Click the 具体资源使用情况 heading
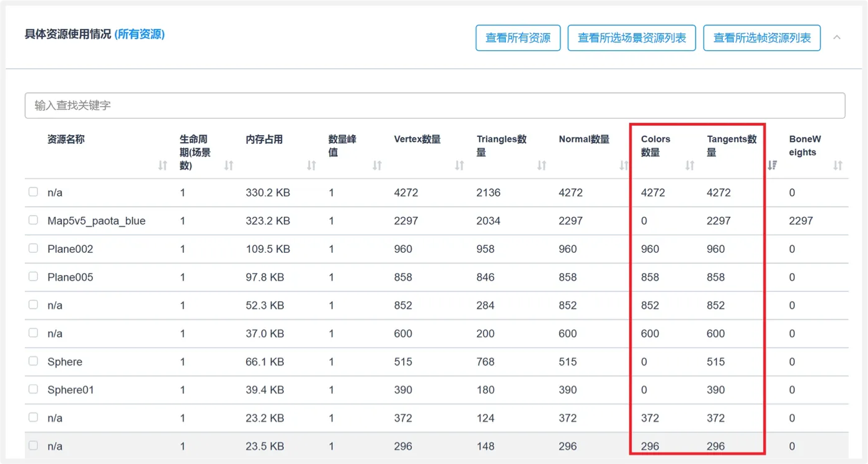 point(68,34)
